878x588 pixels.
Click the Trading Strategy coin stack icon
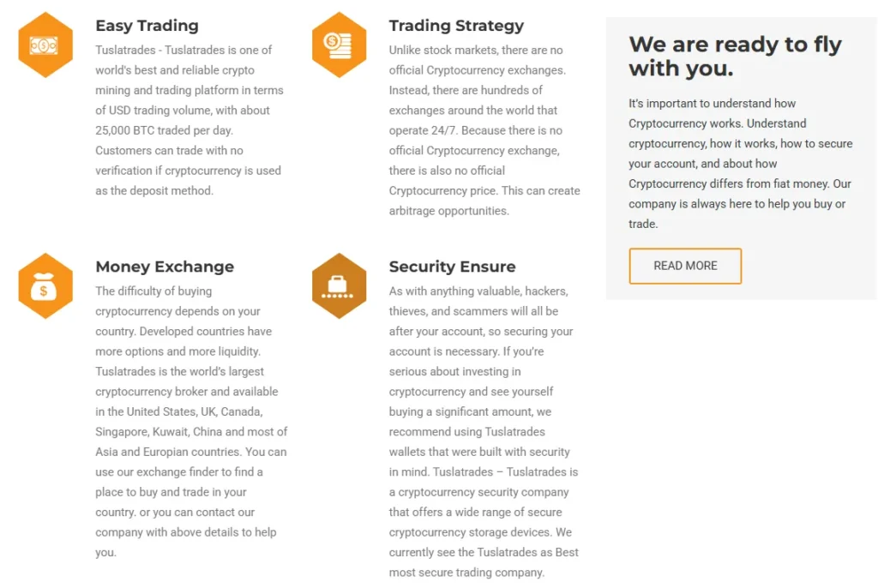tap(340, 45)
